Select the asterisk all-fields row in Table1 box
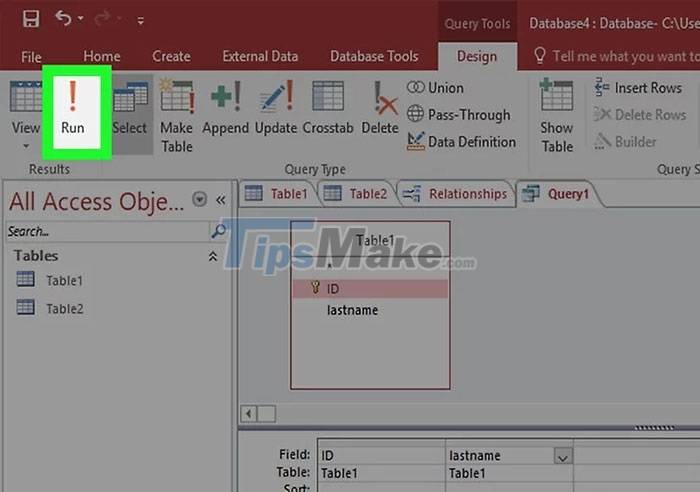The height and width of the screenshot is (492, 700). click(370, 267)
